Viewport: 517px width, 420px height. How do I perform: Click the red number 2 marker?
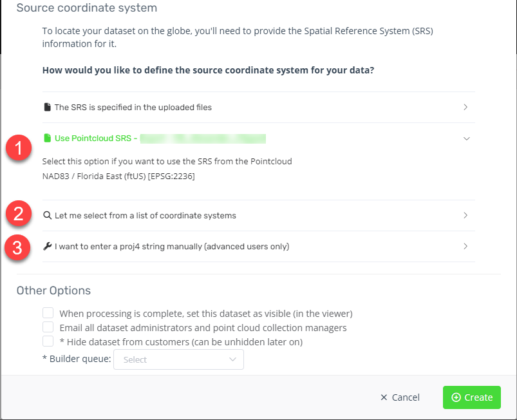[19, 214]
